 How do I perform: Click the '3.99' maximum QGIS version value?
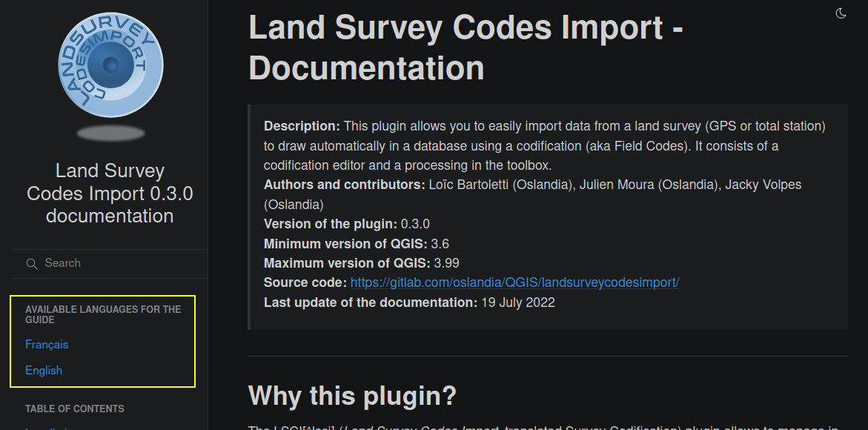(x=447, y=263)
